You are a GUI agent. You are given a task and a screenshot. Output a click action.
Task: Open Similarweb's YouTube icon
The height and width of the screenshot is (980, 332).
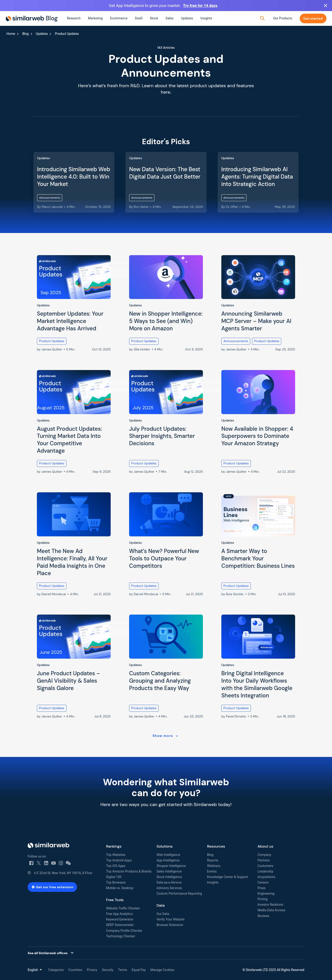[54, 863]
